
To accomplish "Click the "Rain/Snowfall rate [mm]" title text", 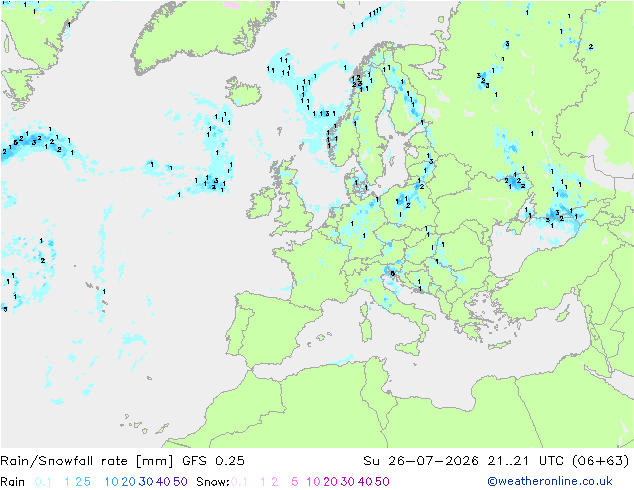I will pos(87,461).
